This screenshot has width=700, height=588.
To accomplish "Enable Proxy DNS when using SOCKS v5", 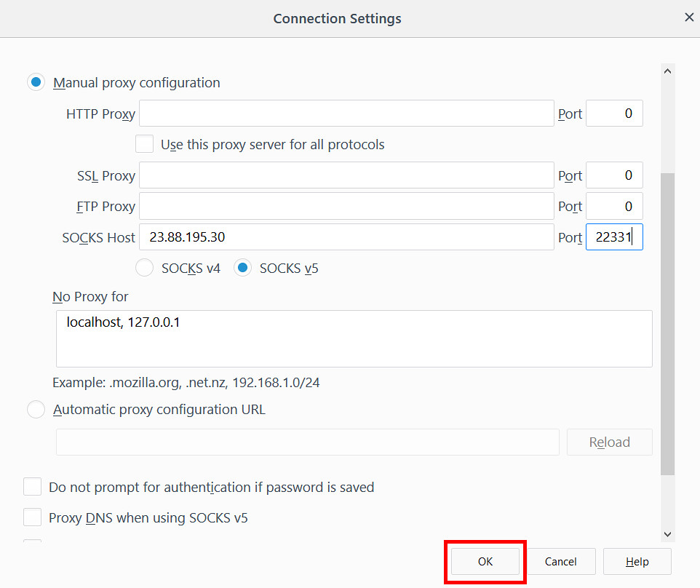I will pos(32,517).
